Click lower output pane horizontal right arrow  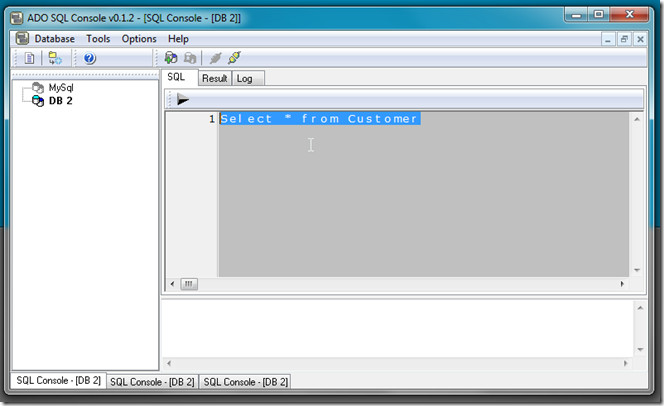tap(625, 363)
